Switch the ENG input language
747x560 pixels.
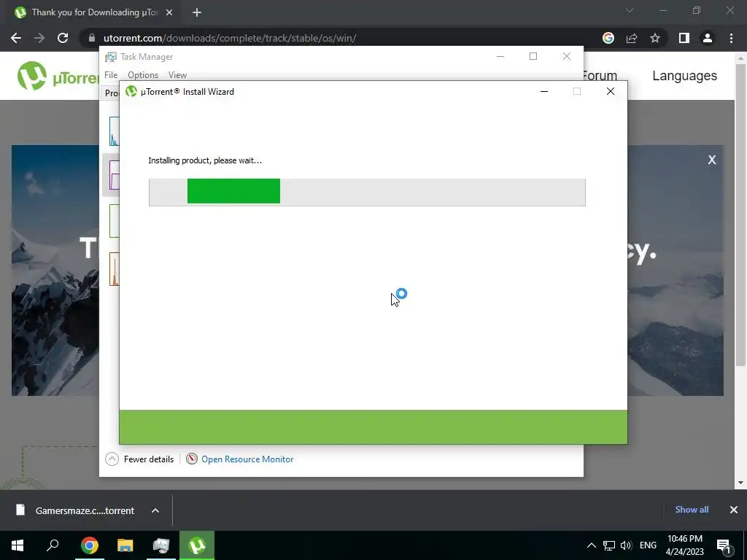(648, 545)
